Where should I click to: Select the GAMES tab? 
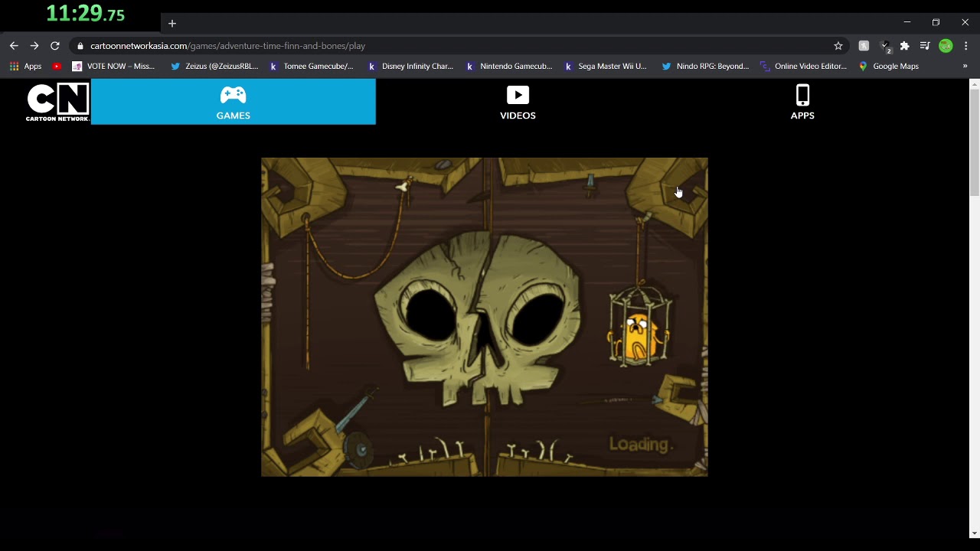pyautogui.click(x=234, y=102)
